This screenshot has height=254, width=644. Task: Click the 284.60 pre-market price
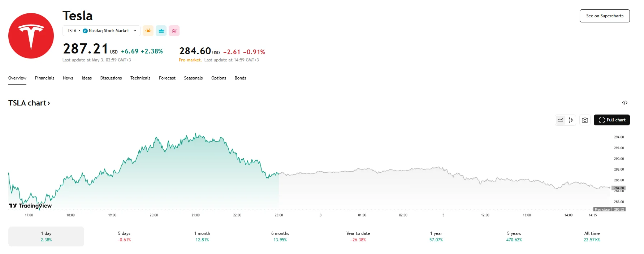(x=195, y=51)
